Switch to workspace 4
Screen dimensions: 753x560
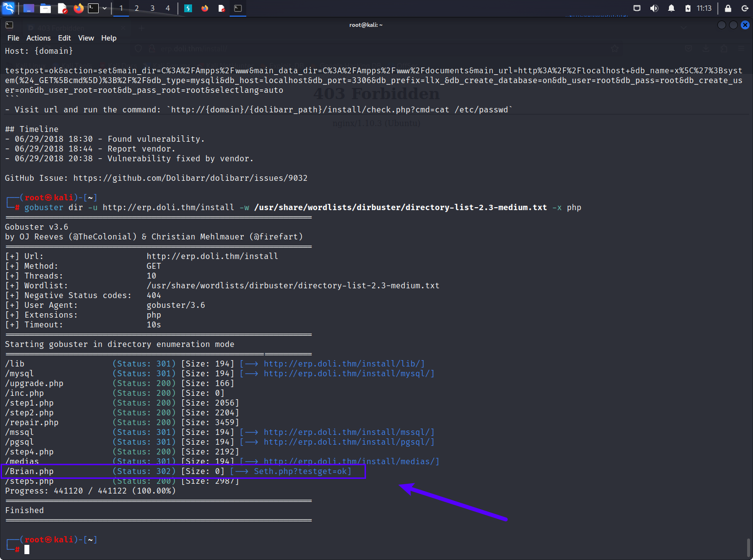click(x=168, y=8)
